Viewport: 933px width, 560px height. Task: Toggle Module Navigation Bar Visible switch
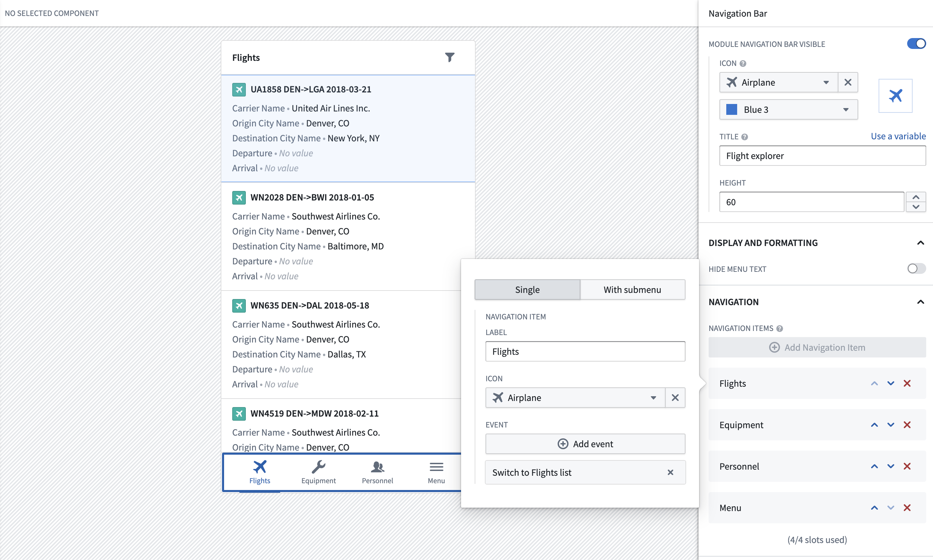pyautogui.click(x=916, y=44)
